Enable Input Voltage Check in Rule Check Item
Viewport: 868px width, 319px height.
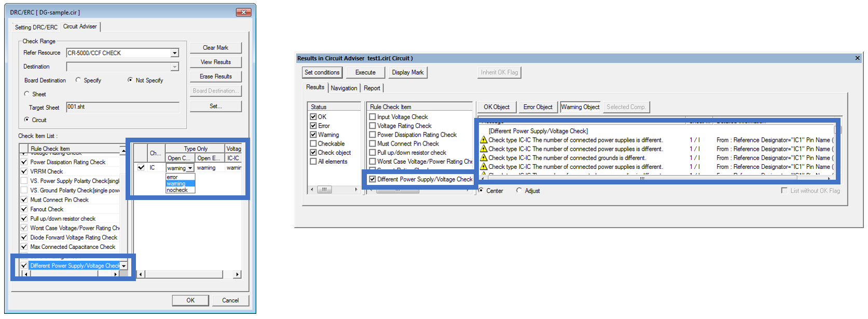click(x=373, y=117)
